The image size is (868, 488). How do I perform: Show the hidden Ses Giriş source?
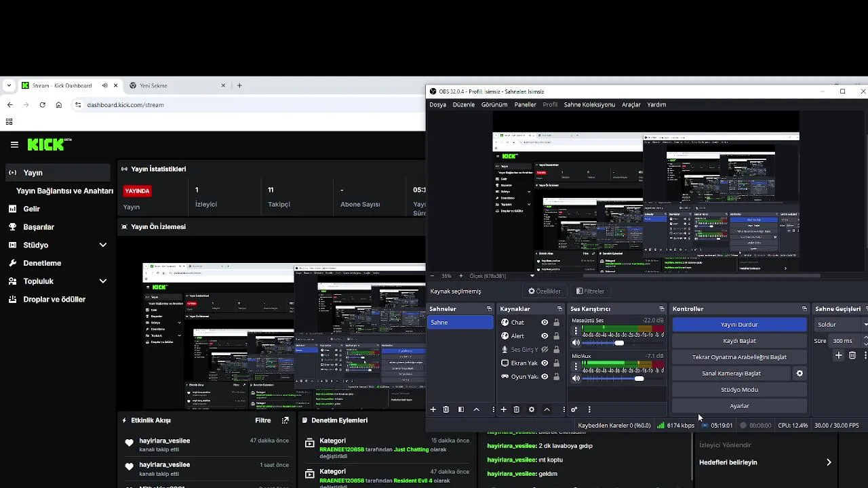(545, 350)
